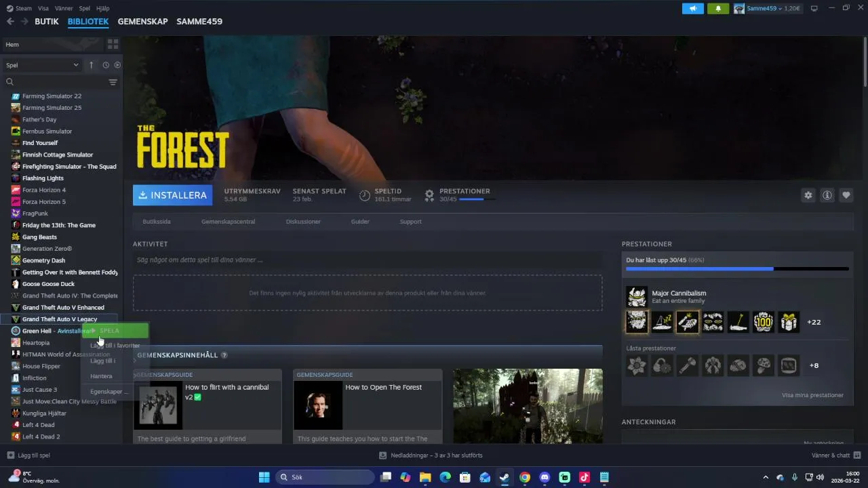Sort library ascending with up arrow
Image resolution: width=868 pixels, height=488 pixels.
[92, 65]
